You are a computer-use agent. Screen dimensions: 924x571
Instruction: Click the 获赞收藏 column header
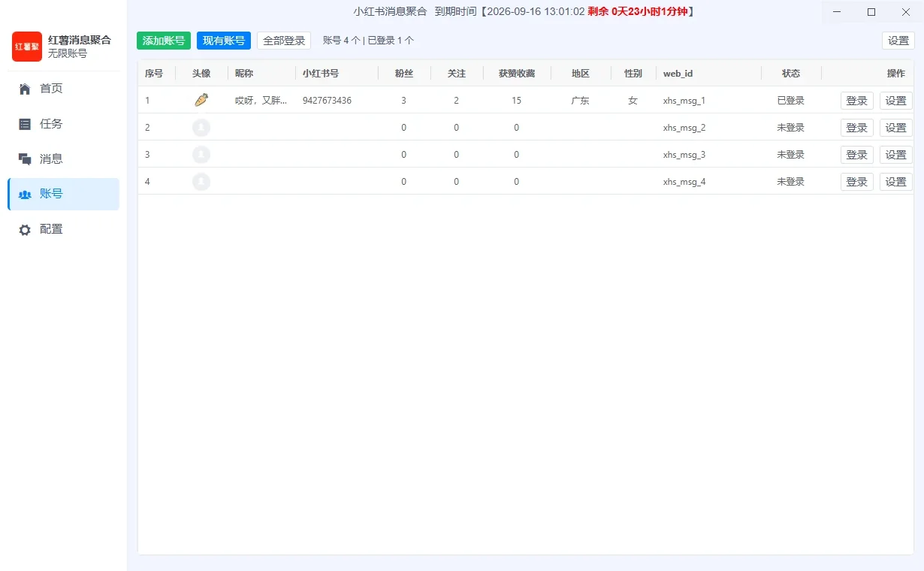pos(517,74)
